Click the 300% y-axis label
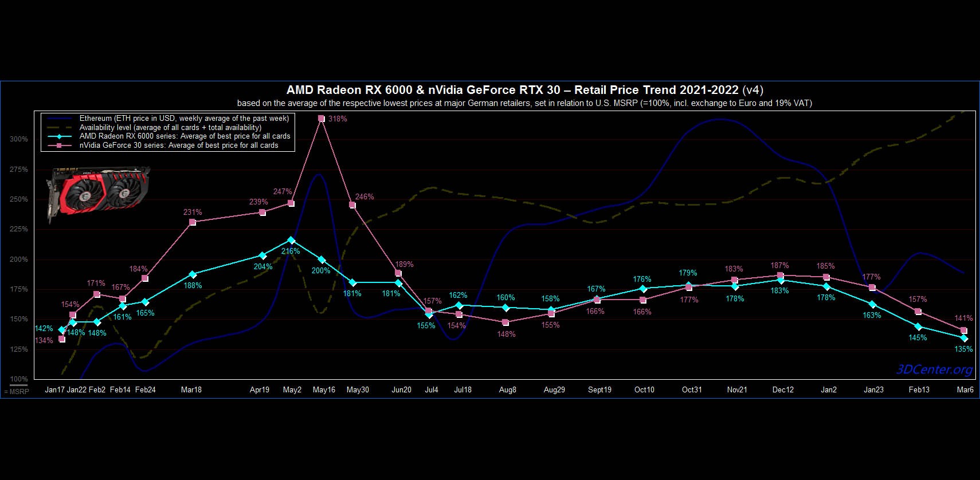Image resolution: width=980 pixels, height=480 pixels. tap(18, 139)
